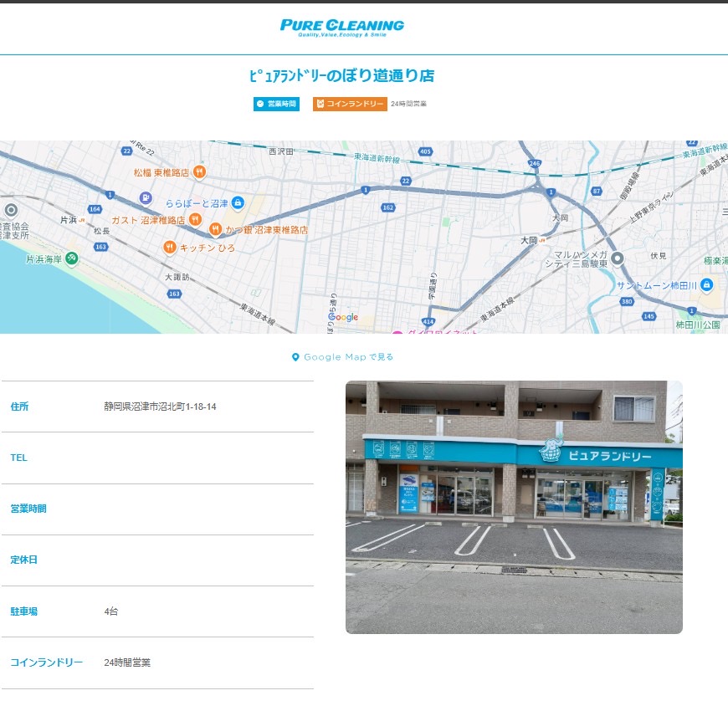
Task: Click the route 246 shield on map
Action: [x=535, y=163]
